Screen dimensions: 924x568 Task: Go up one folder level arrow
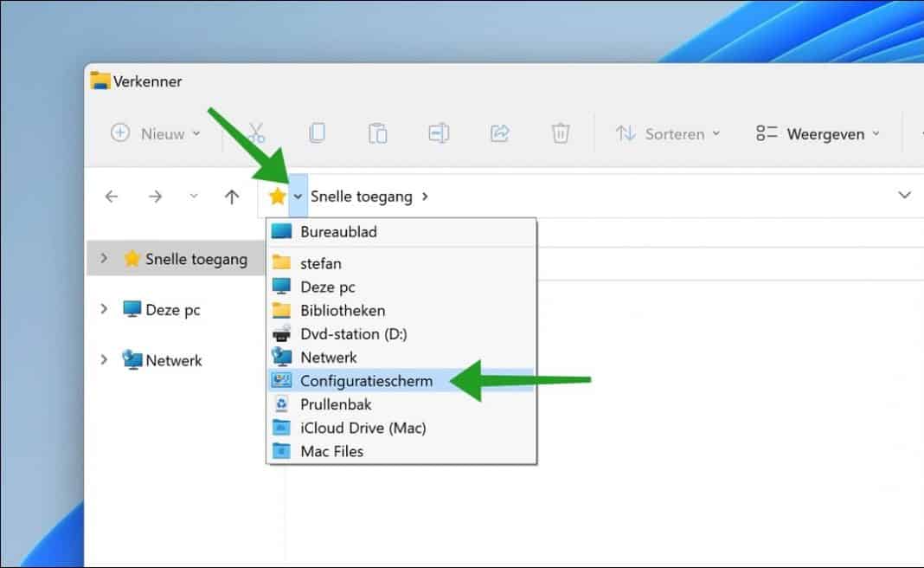click(x=232, y=197)
